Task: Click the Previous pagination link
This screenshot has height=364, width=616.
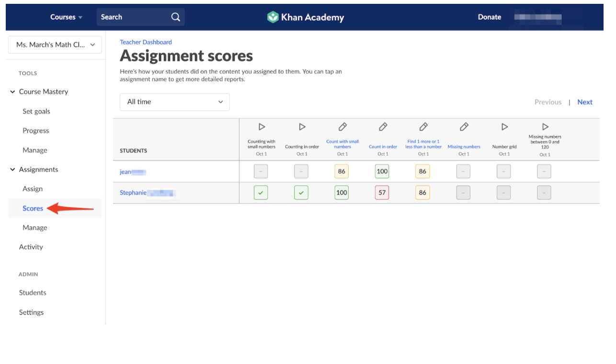Action: pos(548,102)
